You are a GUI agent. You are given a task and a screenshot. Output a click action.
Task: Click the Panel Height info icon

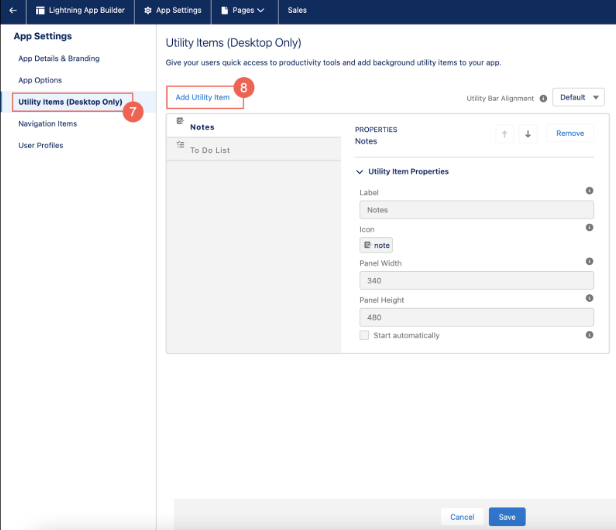[x=589, y=299]
